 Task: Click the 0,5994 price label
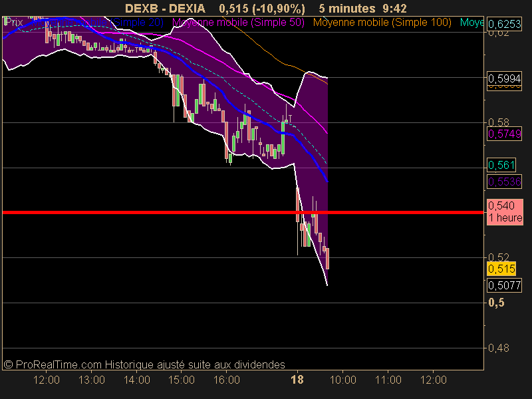click(x=504, y=78)
